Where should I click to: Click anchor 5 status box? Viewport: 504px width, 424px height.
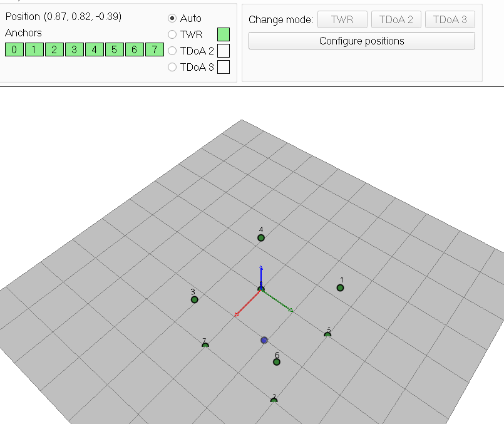point(114,50)
